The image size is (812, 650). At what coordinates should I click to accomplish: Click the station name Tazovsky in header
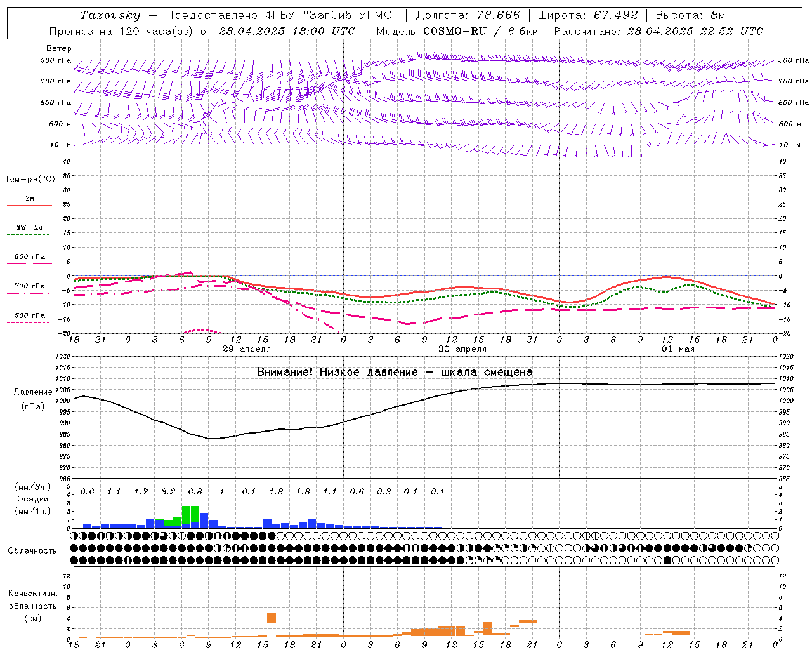pyautogui.click(x=110, y=15)
